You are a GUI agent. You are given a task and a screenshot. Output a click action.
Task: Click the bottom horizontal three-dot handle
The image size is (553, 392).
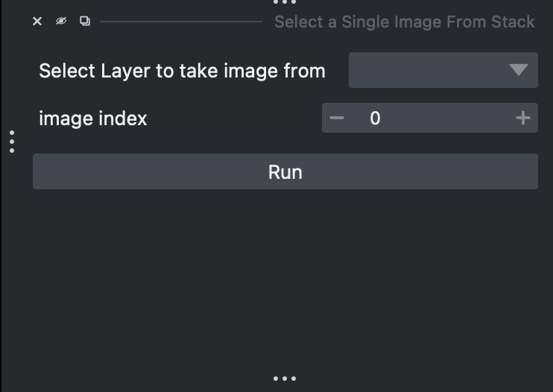tap(285, 379)
